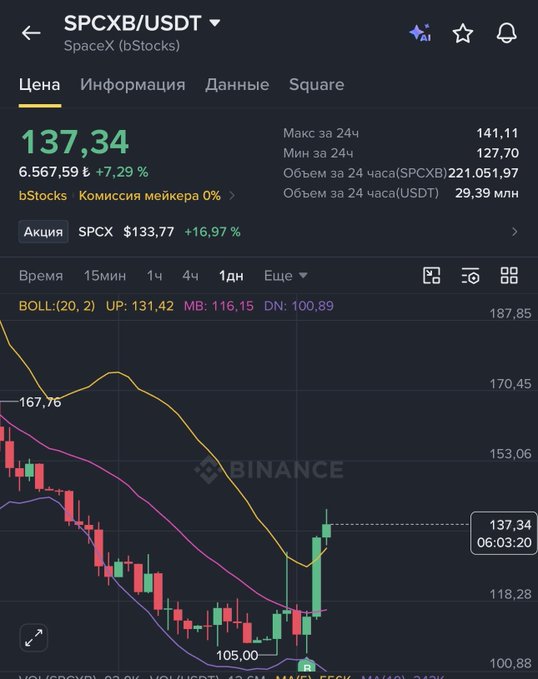Image resolution: width=538 pixels, height=679 pixels.
Task: Tap the 167,76 high label on chart
Action: 40,402
